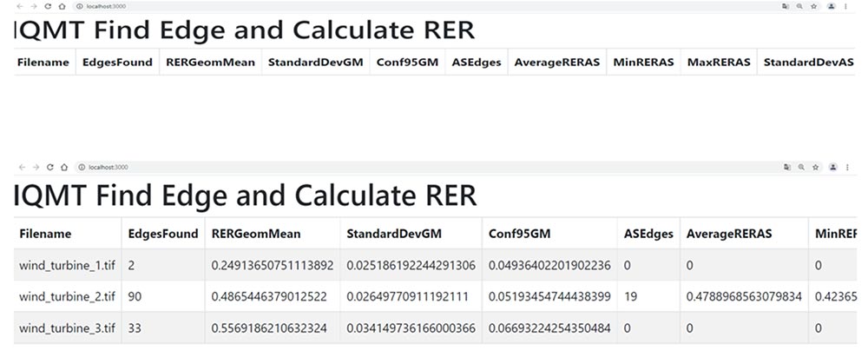868x351 pixels.
Task: Click the forward arrow in the upper browser
Action: point(35,6)
